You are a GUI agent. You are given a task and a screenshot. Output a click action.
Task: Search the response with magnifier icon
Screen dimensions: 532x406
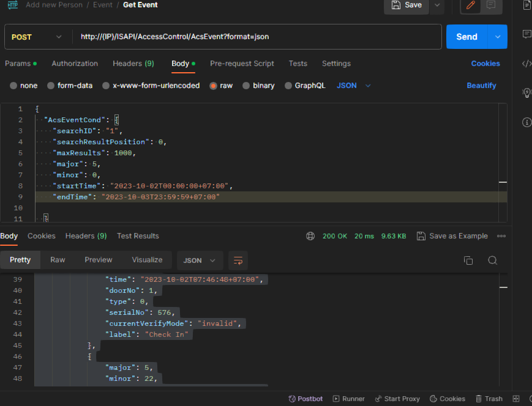[x=492, y=260]
